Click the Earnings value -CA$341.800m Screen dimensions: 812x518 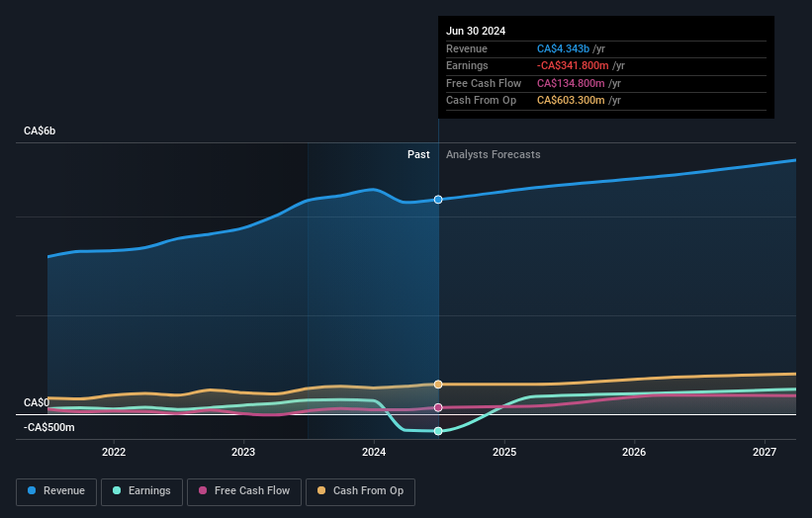573,65
